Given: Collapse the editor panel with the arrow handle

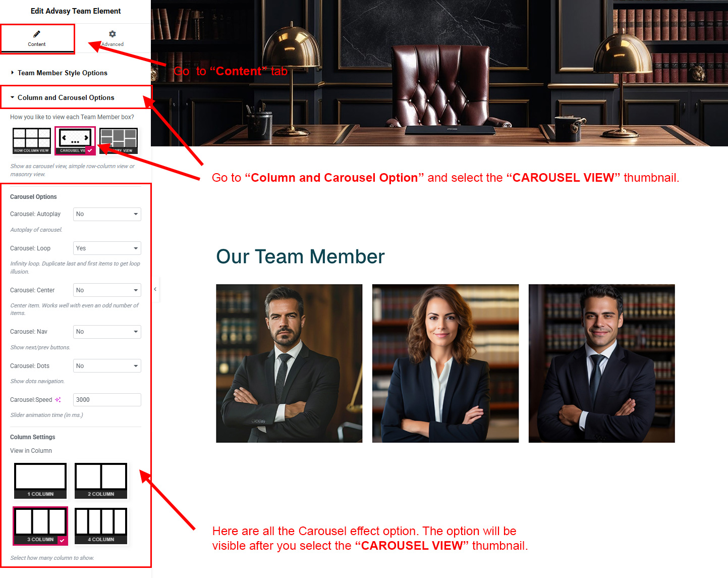Looking at the screenshot, I should [155, 289].
